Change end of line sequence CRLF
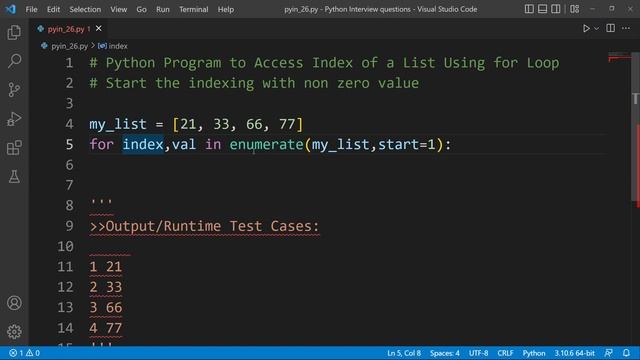 tap(505, 353)
